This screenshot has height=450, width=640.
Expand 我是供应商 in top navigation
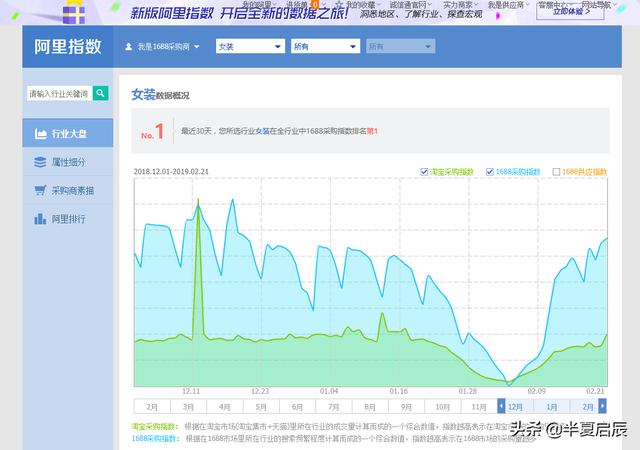508,4
